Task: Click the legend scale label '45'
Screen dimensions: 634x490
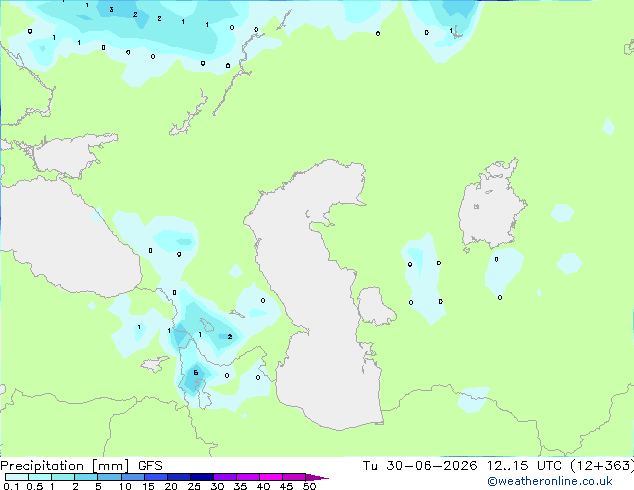Action: (x=286, y=486)
